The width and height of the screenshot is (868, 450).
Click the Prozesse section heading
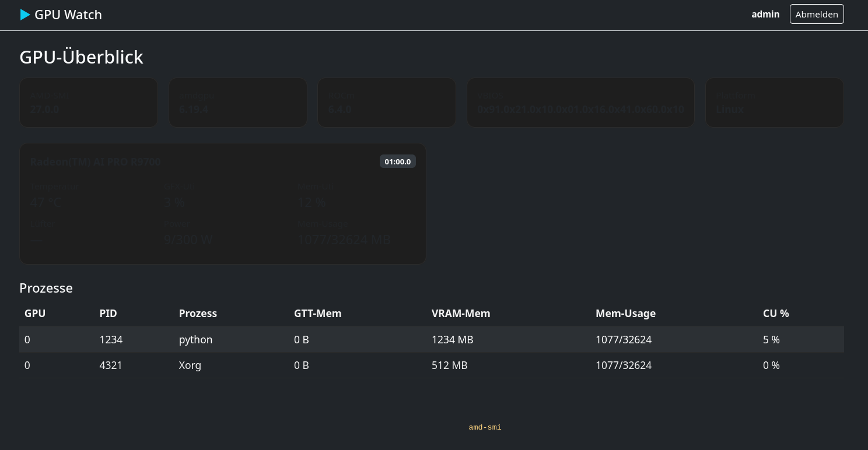tap(46, 288)
